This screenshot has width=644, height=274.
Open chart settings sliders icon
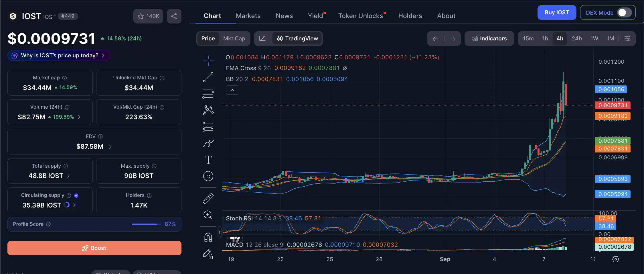pyautogui.click(x=627, y=38)
